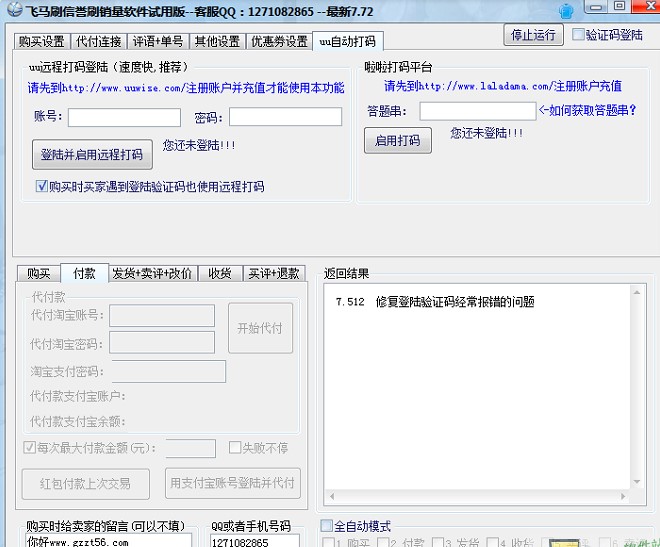Click the 7.512 changelog line in 返回结果
This screenshot has height=547, width=660.
tap(435, 302)
